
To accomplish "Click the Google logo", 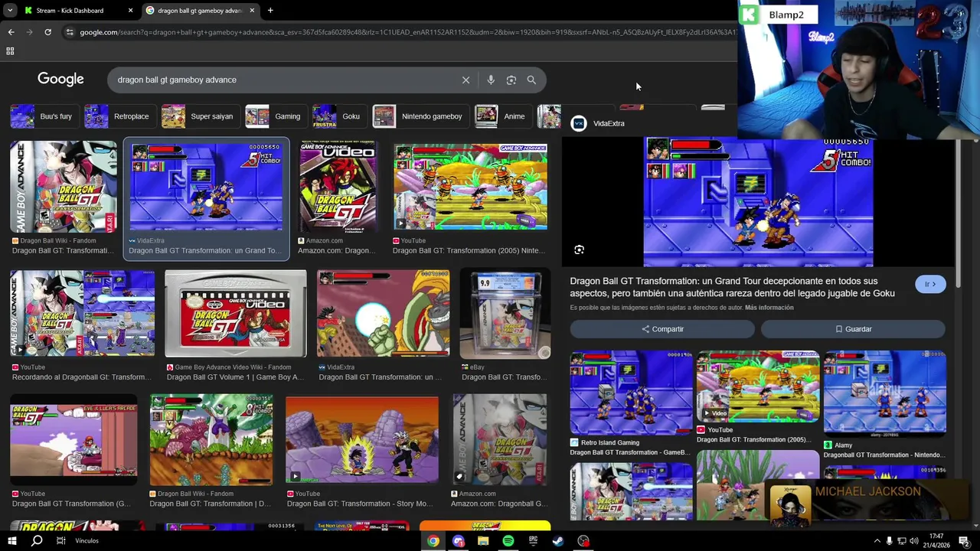I will pos(60,80).
